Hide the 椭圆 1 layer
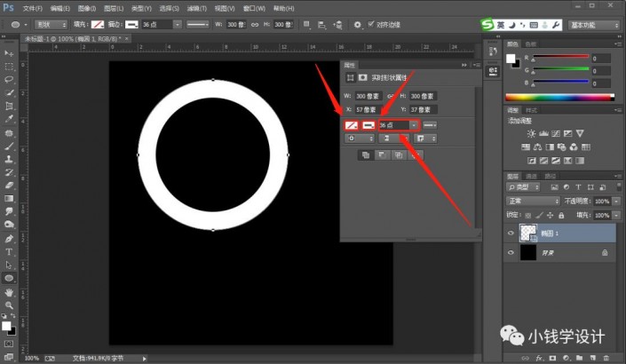Viewport: 626px width, 364px height. click(510, 233)
